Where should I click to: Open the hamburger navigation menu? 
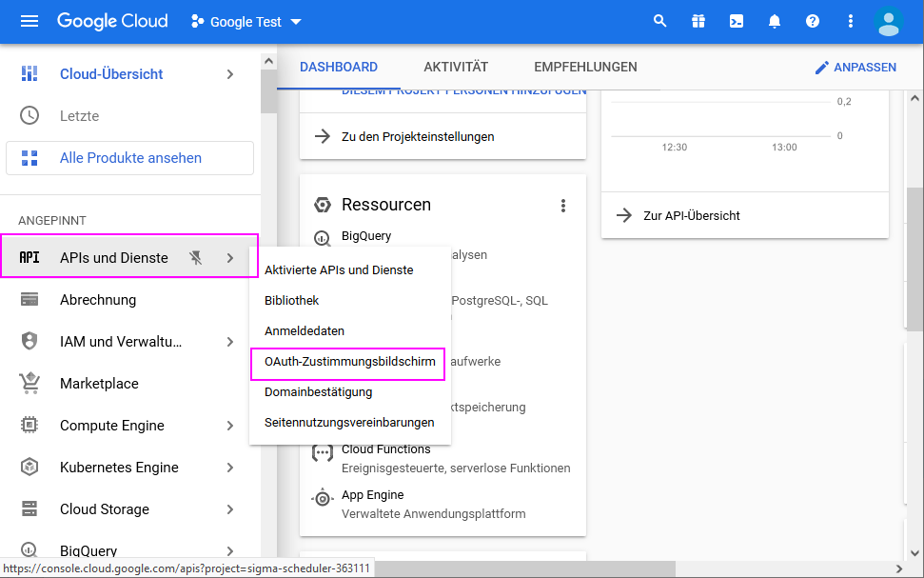click(x=29, y=22)
